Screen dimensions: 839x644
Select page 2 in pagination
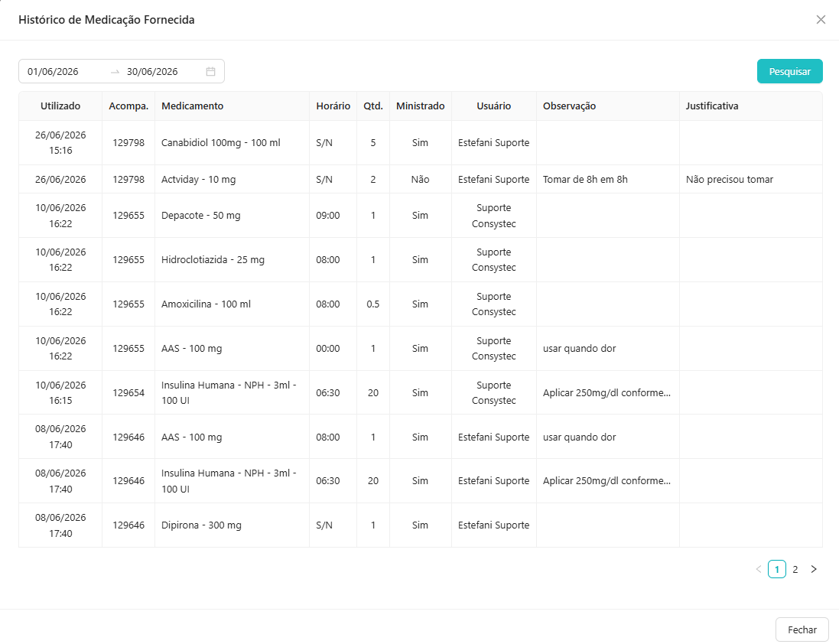pyautogui.click(x=795, y=569)
